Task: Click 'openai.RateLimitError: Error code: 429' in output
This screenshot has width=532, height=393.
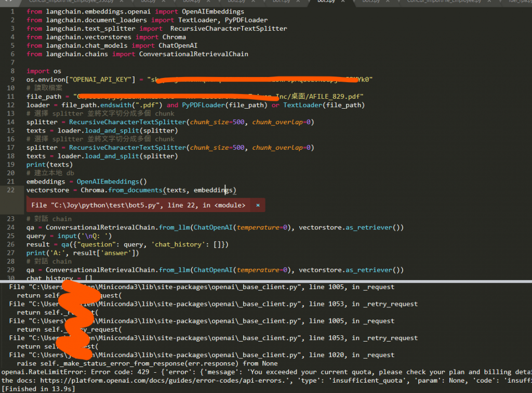Action: point(75,372)
